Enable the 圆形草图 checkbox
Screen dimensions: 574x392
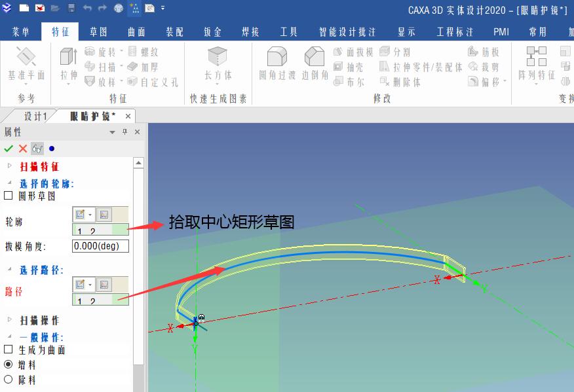(x=7, y=194)
